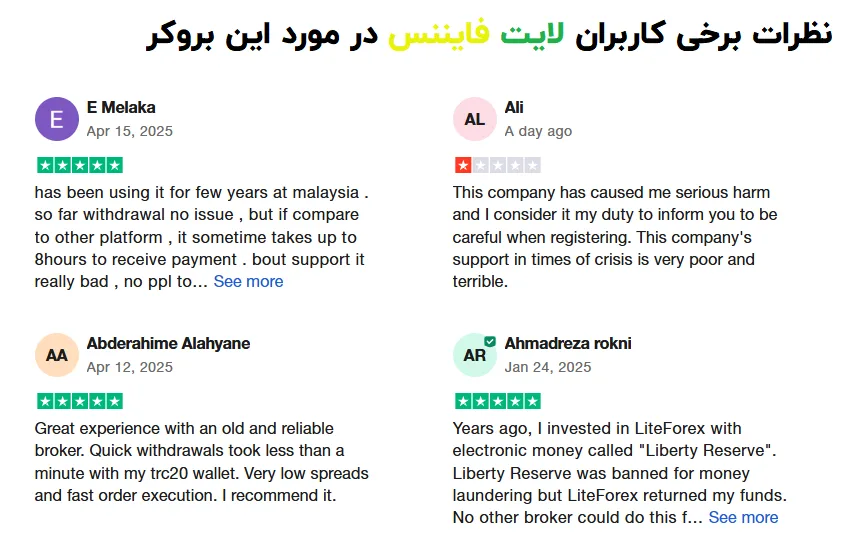Expand E Melaka's review with See more
This screenshot has height=547, width=844.
[248, 281]
